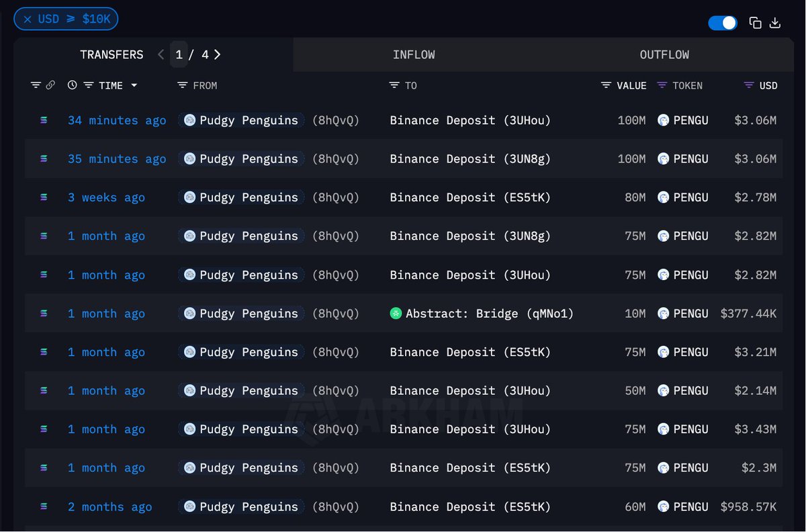
Task: Open the '3 weeks ago' transaction link
Action: click(x=106, y=197)
